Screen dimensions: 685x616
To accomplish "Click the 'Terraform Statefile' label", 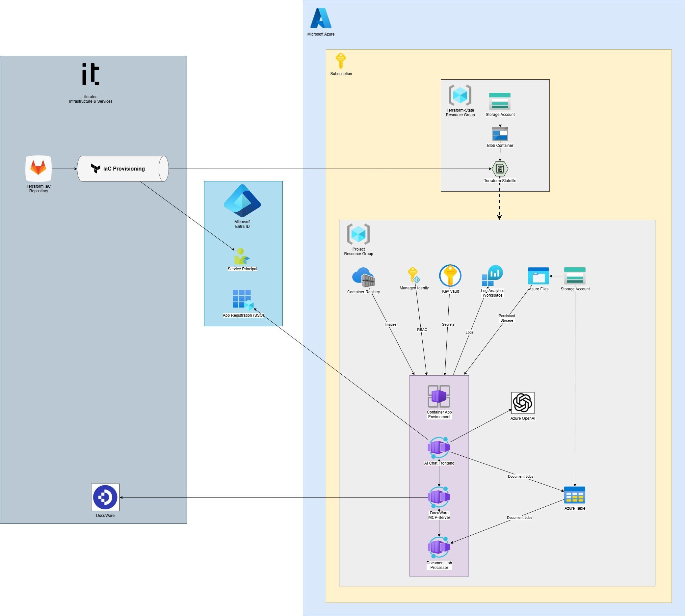I will 500,181.
